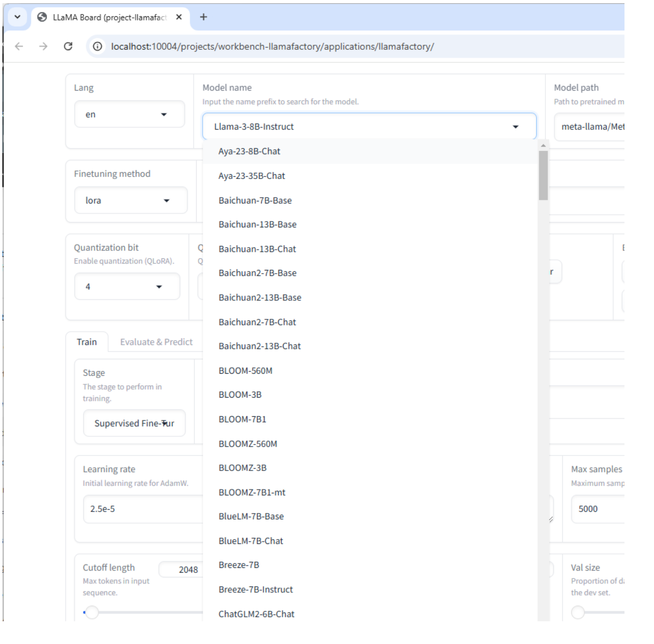The height and width of the screenshot is (644, 654).
Task: Close the LLaMA Board tab
Action: (179, 17)
